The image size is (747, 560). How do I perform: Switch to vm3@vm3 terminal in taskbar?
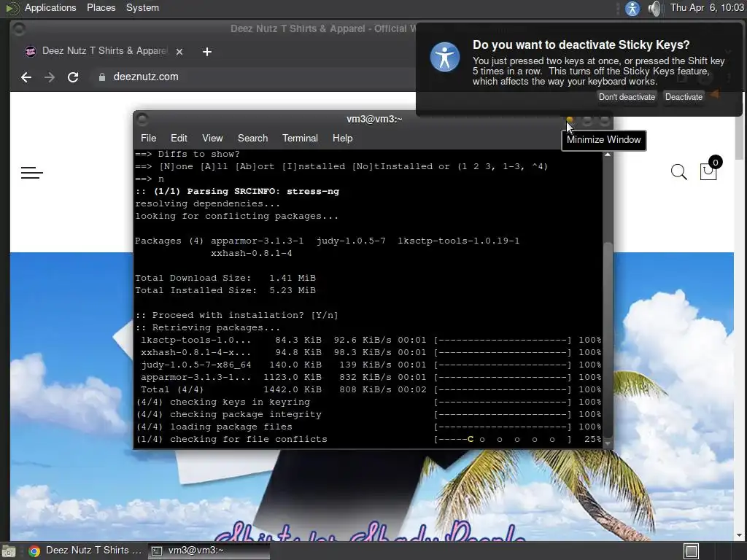coord(209,551)
